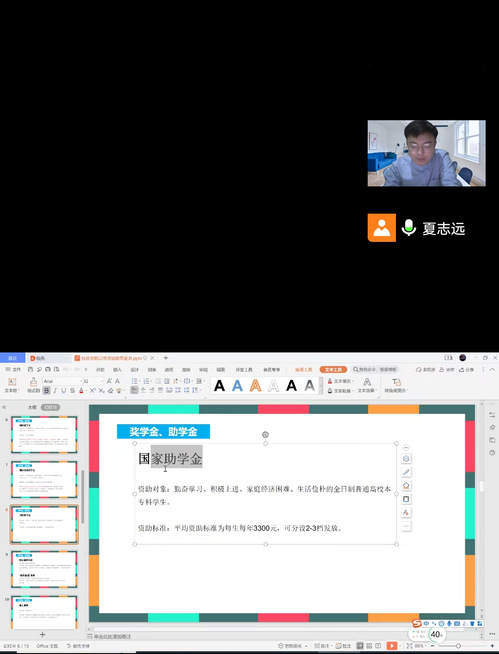Screen dimensions: 499x654
Task: Select the blue letter A text style
Action: coord(237,386)
